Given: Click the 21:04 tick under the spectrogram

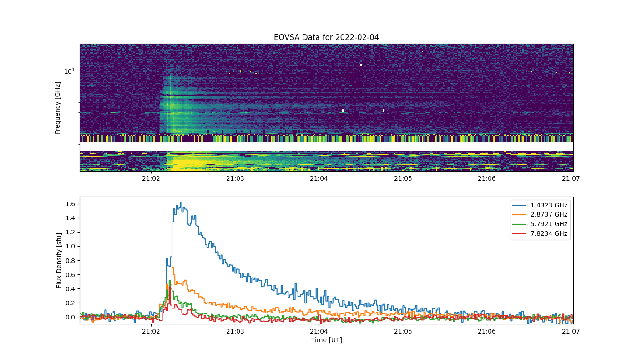Looking at the screenshot, I should (319, 178).
